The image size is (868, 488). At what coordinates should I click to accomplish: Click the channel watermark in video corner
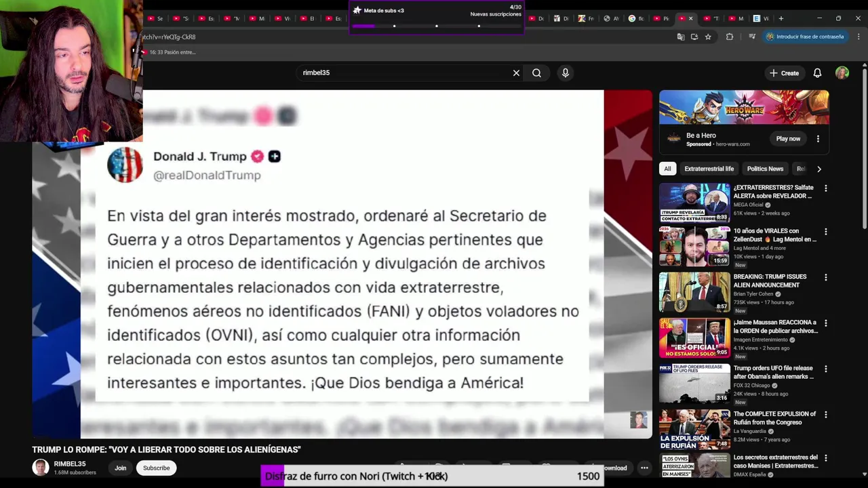[x=638, y=420]
